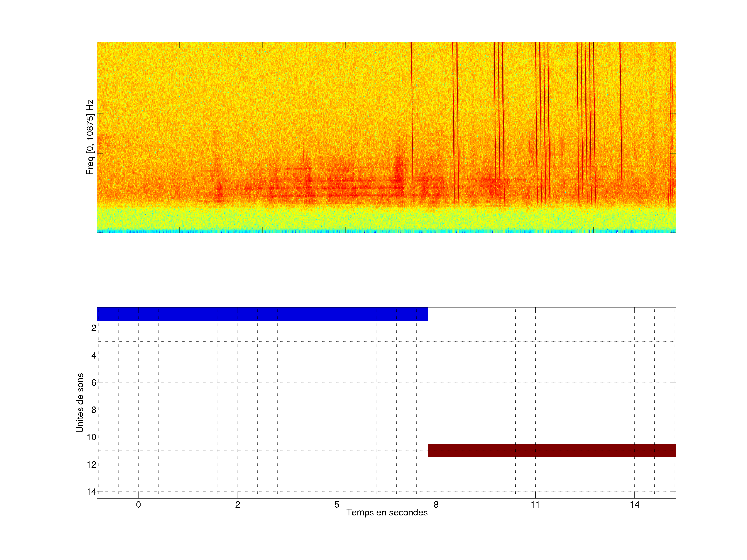Click the dark red sound unit bar
This screenshot has height=560, width=747.
[x=551, y=450]
